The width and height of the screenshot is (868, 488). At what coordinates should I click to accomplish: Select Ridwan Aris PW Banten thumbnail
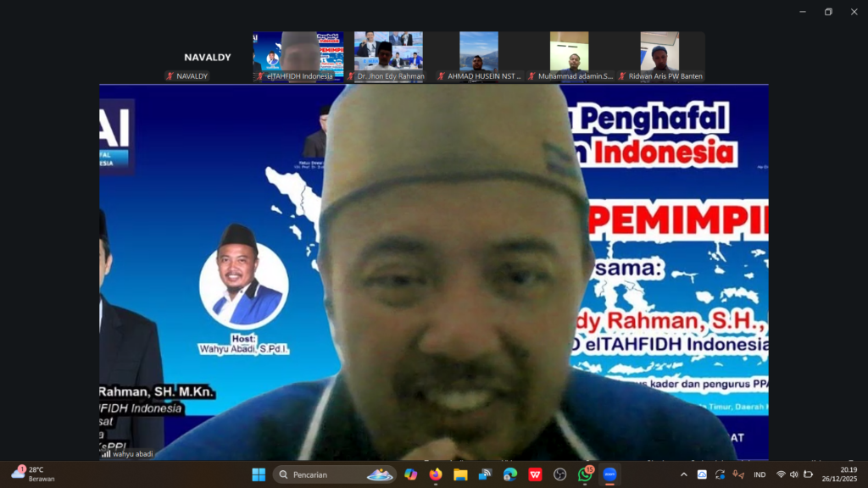[659, 57]
